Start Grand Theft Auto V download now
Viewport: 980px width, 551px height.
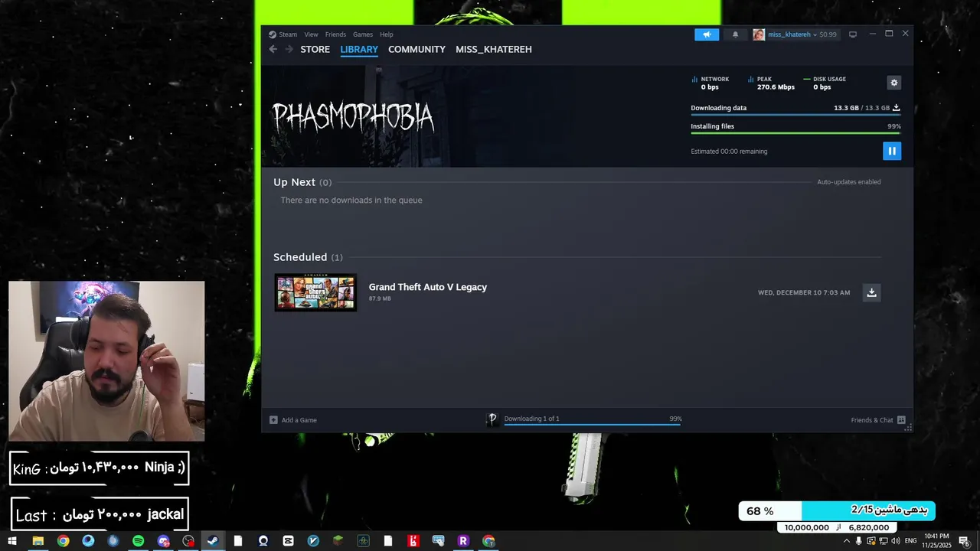[x=871, y=292]
